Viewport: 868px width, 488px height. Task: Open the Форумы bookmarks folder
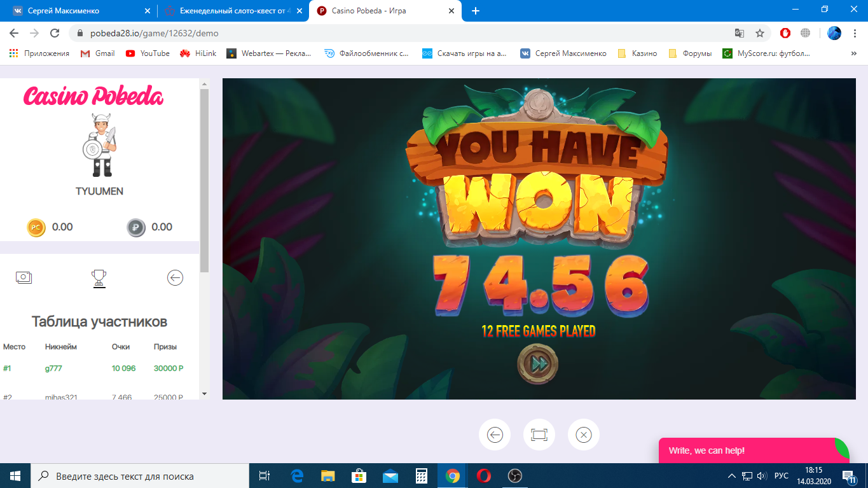click(691, 53)
